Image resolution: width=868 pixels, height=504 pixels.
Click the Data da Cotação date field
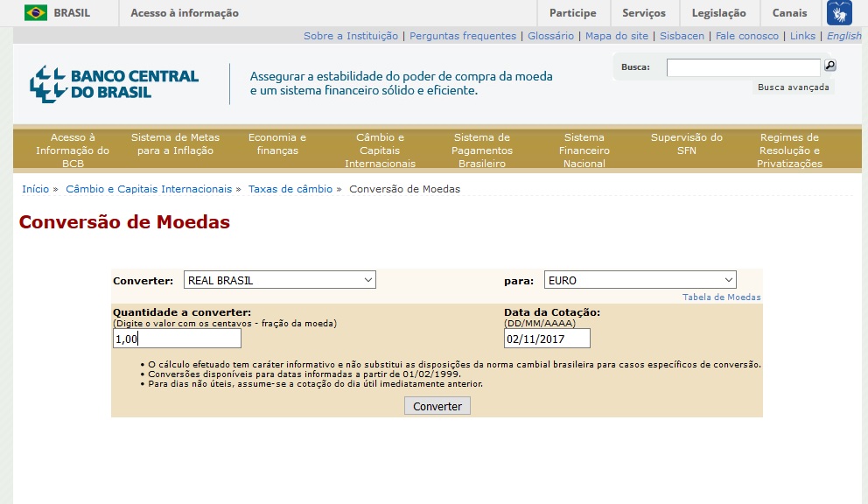pyautogui.click(x=547, y=339)
